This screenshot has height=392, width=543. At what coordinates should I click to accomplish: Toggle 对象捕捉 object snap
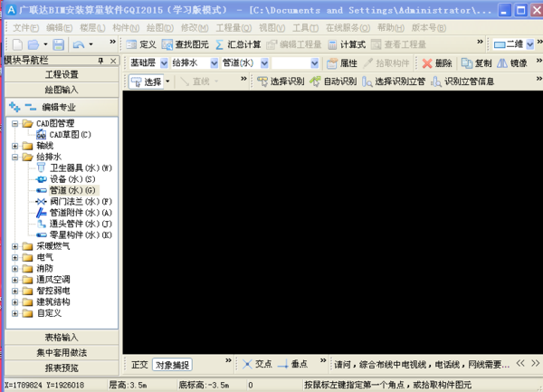[172, 364]
